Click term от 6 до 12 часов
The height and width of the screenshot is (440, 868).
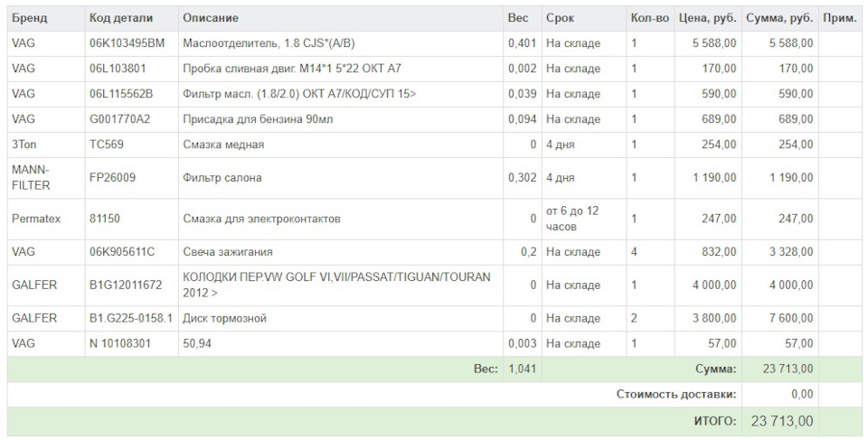pos(572,219)
